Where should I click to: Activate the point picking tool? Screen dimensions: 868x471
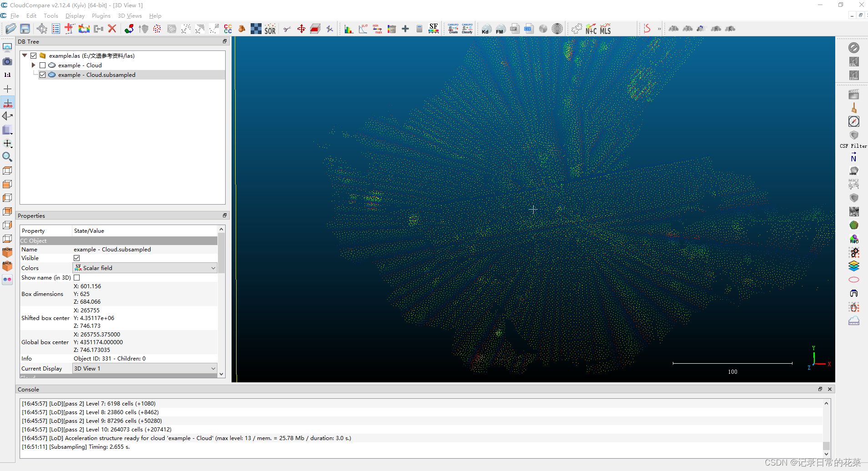42,29
